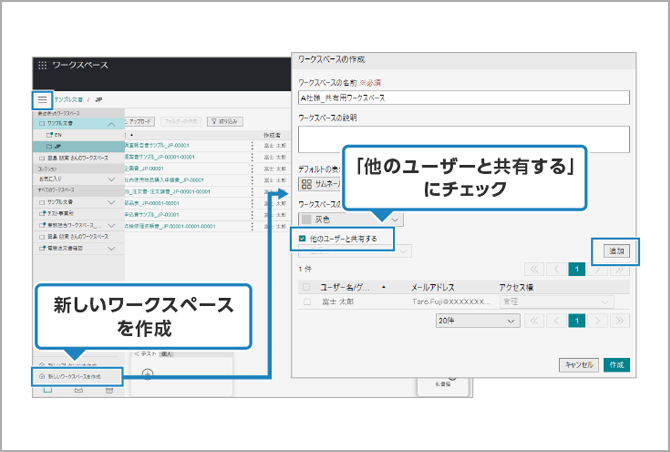
Task: Click the ワークスペースの説明 text area
Action: pos(464,139)
